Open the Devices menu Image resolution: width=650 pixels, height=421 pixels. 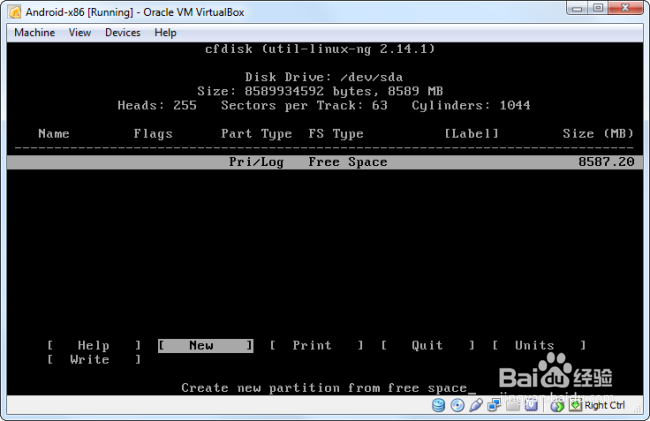point(123,32)
